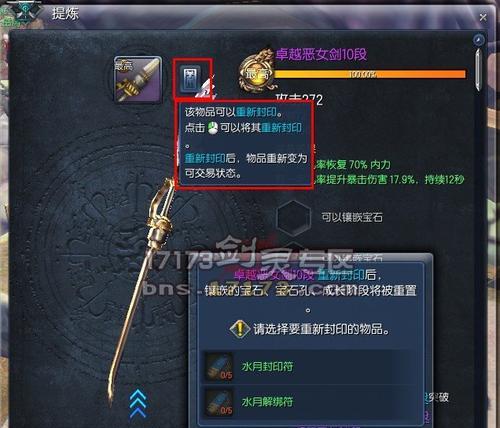The height and width of the screenshot is (428, 500).
Task: Click the 突破 button
Action: tap(437, 398)
